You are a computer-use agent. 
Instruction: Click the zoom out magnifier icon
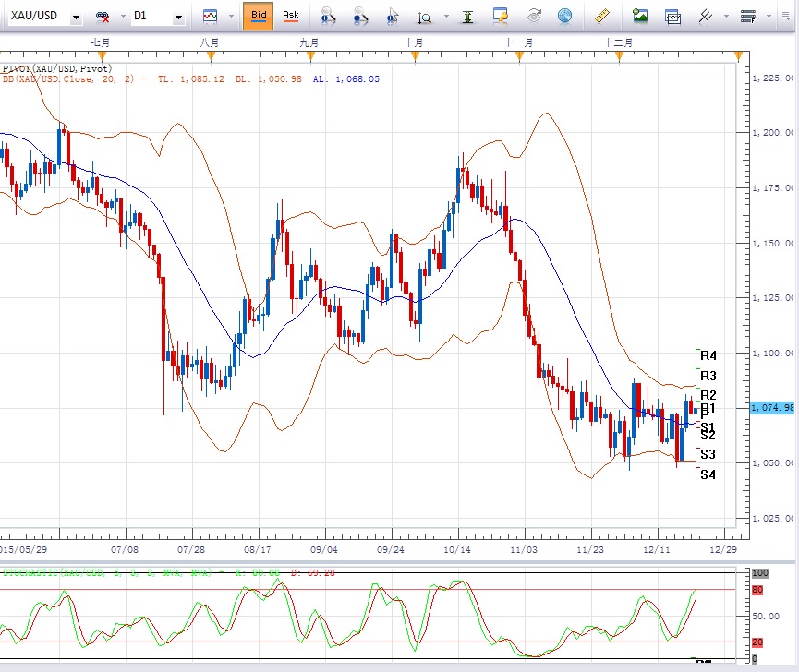[x=360, y=17]
